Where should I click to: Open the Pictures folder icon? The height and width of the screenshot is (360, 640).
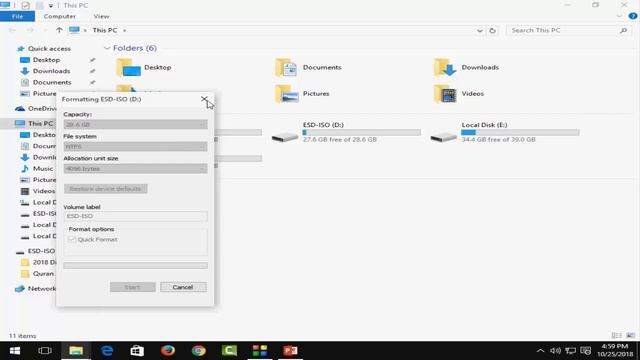[286, 94]
